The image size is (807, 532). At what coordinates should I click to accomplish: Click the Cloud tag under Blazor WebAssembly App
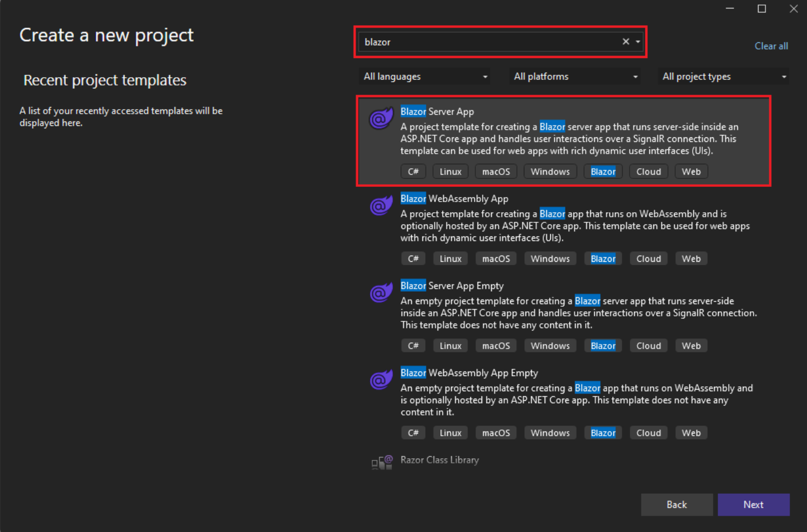(649, 259)
